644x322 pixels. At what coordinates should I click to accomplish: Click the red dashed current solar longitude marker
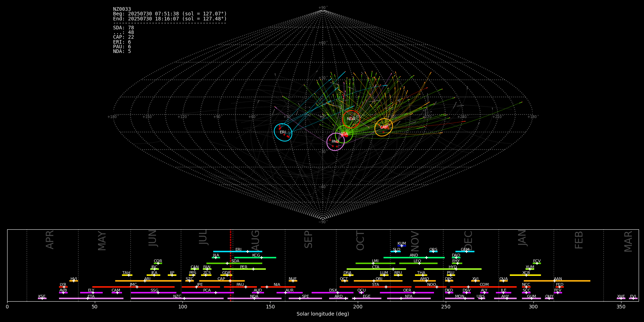tap(230, 265)
